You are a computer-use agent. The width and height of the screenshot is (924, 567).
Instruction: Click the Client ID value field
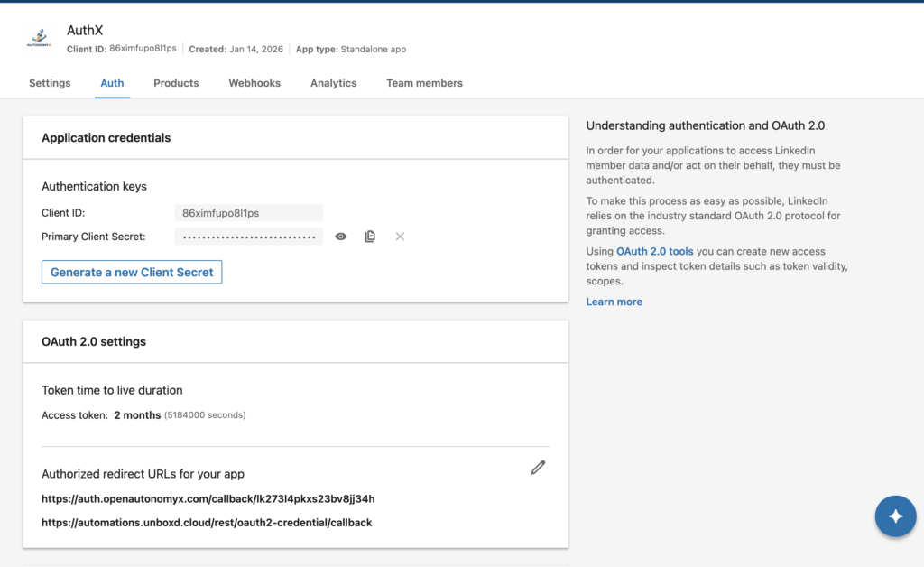248,213
